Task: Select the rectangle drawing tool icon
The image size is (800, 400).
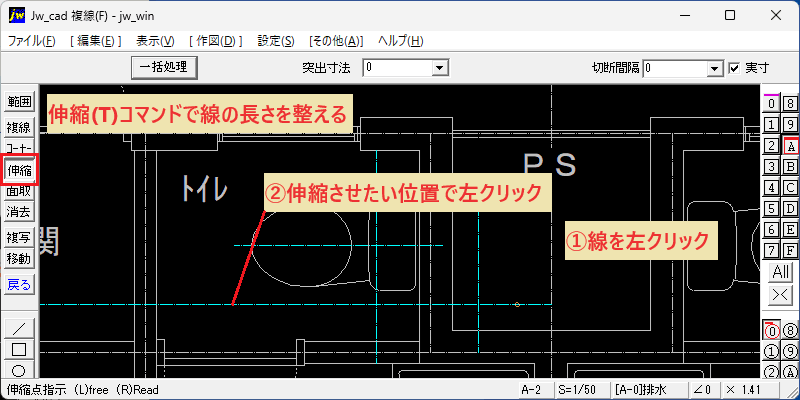Action: point(19,349)
